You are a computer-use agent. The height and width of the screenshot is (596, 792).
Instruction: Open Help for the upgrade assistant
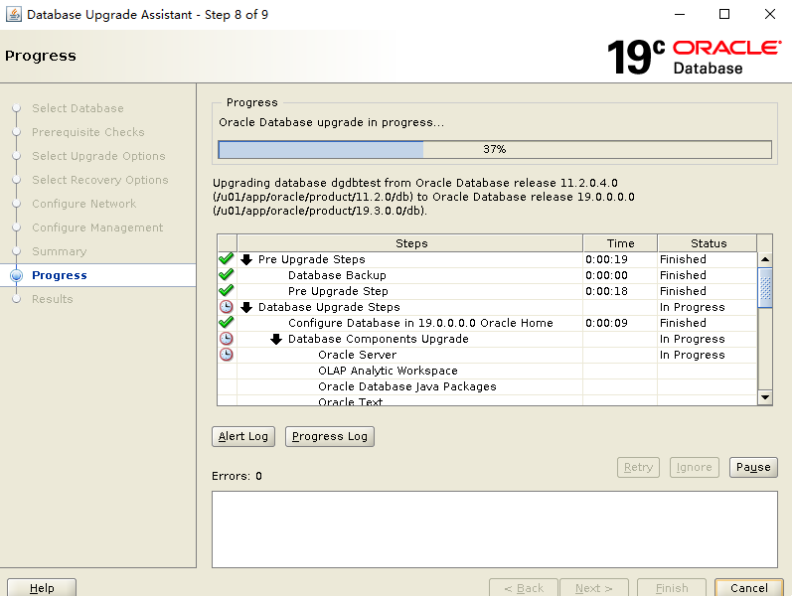(42, 588)
